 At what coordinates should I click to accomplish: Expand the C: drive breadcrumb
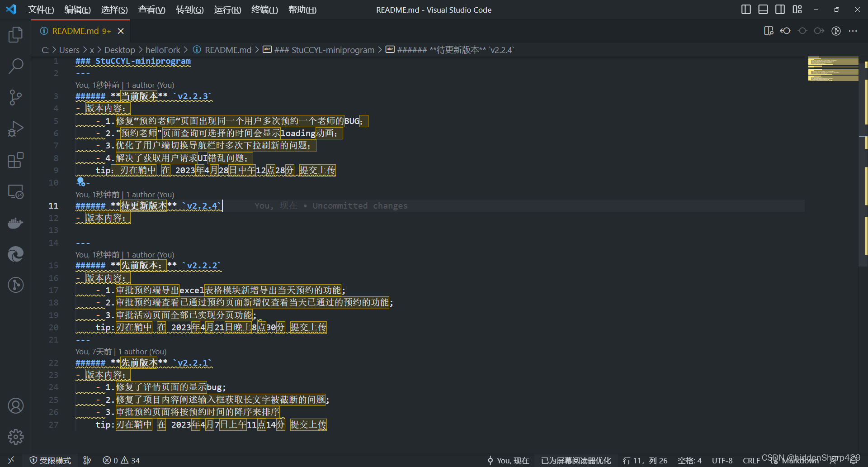click(45, 50)
